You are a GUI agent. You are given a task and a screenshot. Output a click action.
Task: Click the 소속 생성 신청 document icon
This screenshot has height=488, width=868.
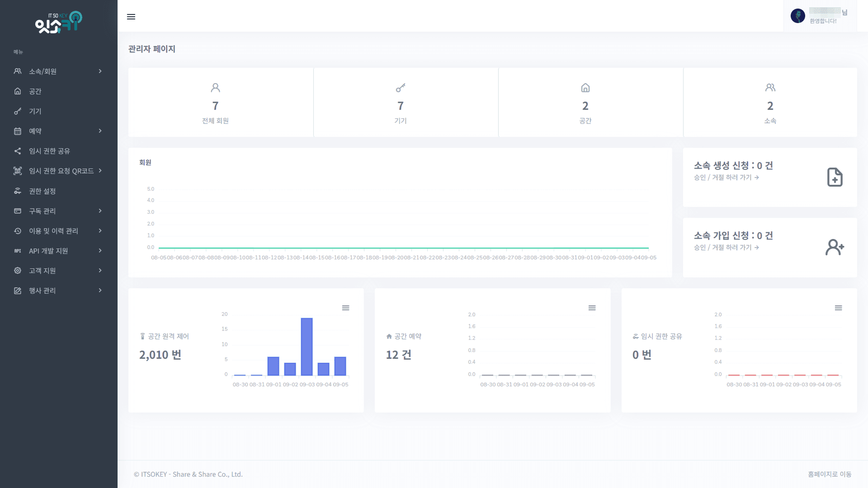click(x=835, y=177)
